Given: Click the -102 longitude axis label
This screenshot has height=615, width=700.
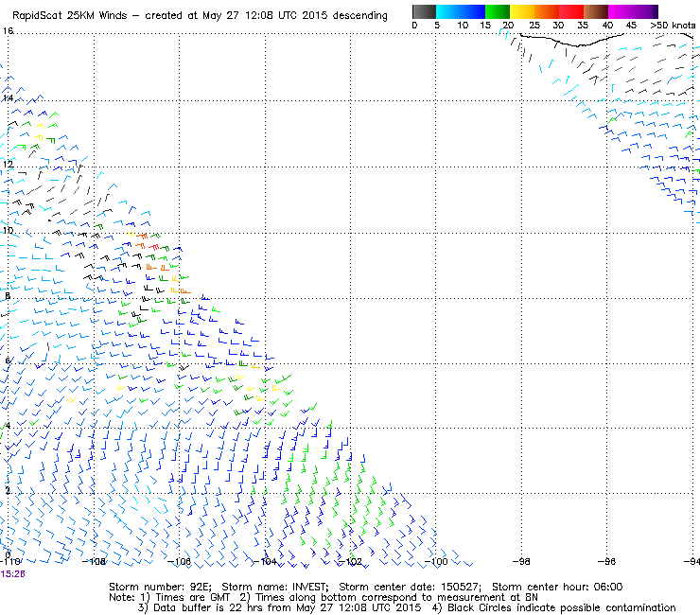Looking at the screenshot, I should [350, 561].
